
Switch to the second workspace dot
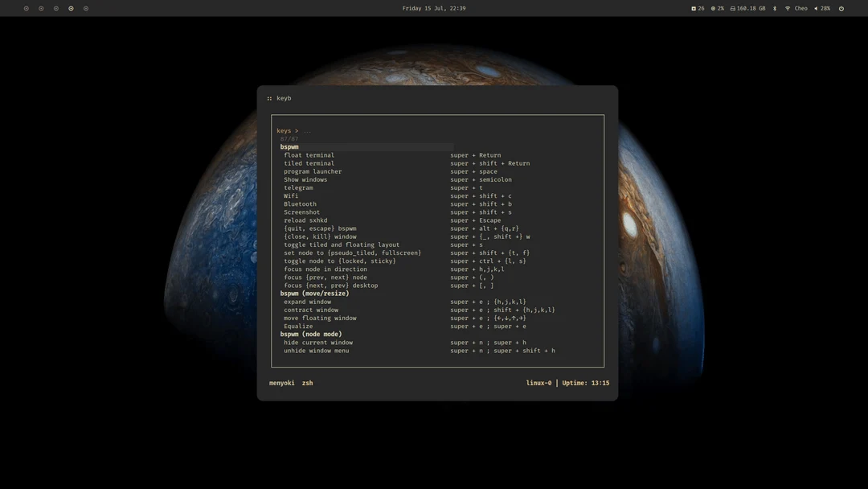pos(41,8)
